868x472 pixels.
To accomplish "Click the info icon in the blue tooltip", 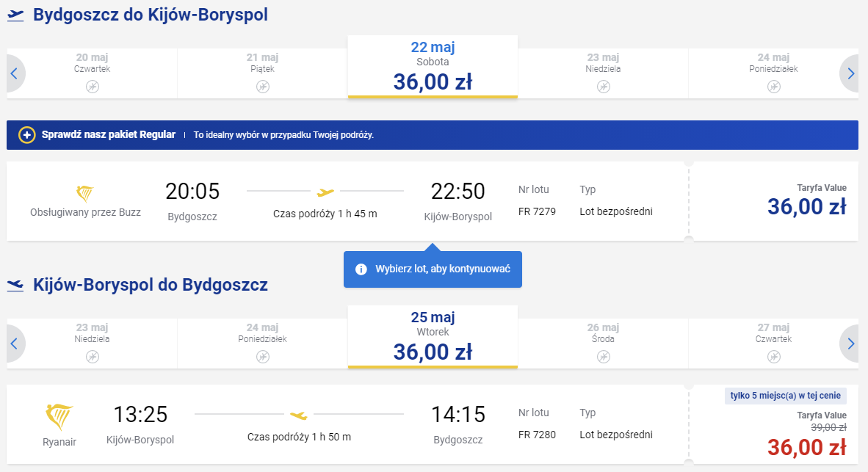I will click(x=361, y=269).
